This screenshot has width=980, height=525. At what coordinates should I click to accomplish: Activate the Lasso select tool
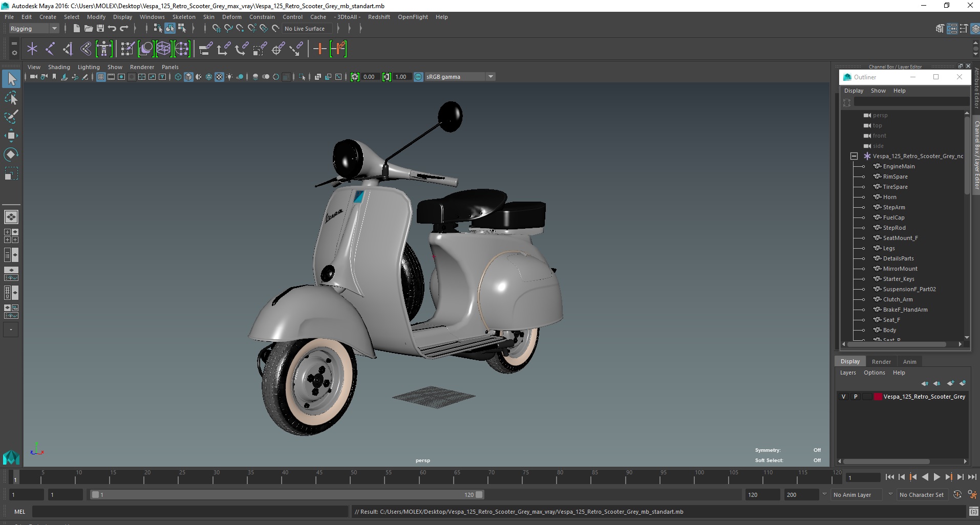point(11,97)
